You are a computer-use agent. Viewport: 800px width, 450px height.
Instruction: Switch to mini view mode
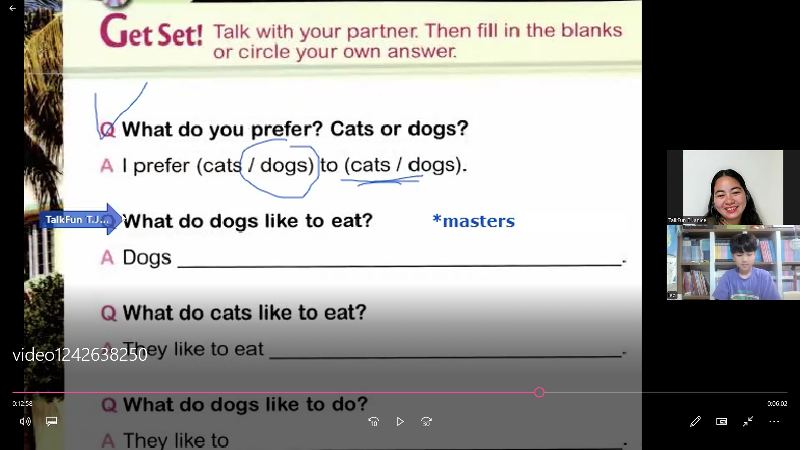[x=721, y=421]
